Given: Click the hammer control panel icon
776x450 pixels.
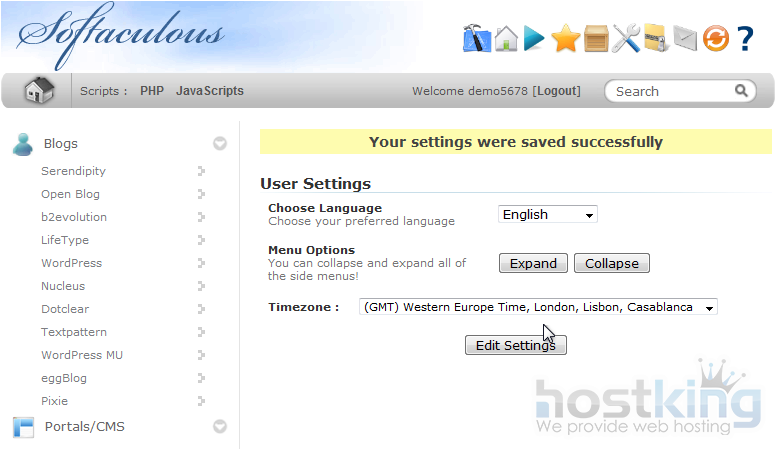Looking at the screenshot, I should click(x=477, y=38).
